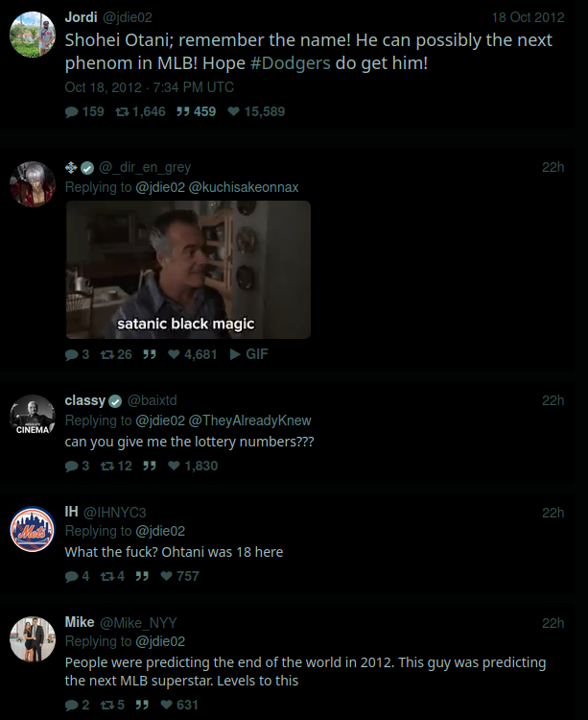
Task: Open @jdie02 profile handle link in header
Action: click(x=127, y=17)
